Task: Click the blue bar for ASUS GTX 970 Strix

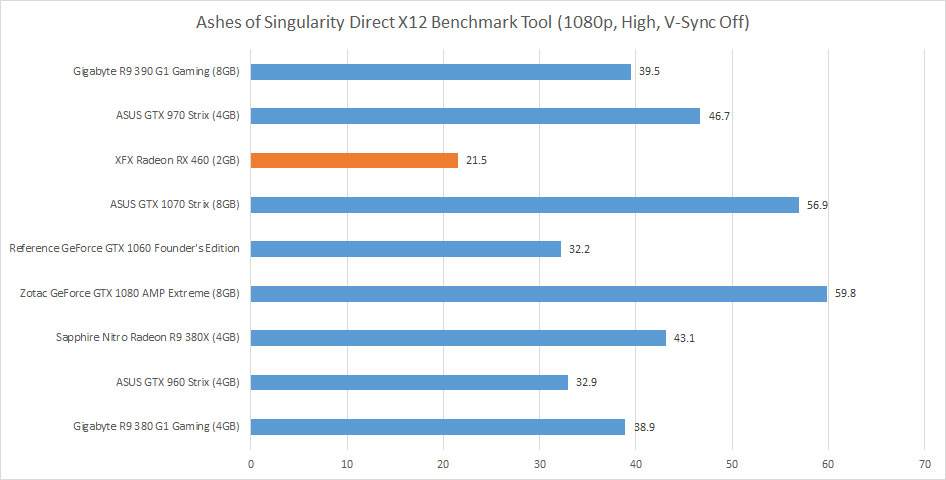Action: (x=475, y=116)
